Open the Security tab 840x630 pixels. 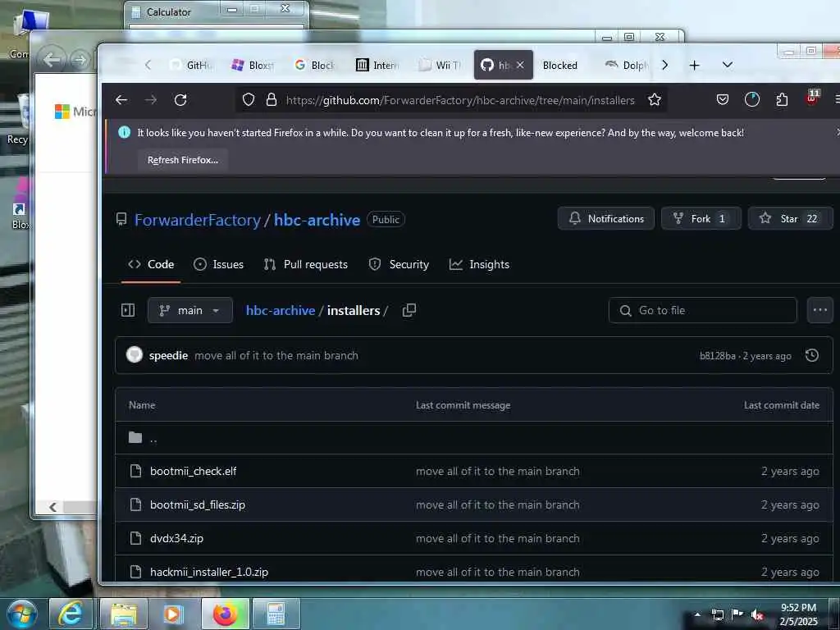(399, 265)
